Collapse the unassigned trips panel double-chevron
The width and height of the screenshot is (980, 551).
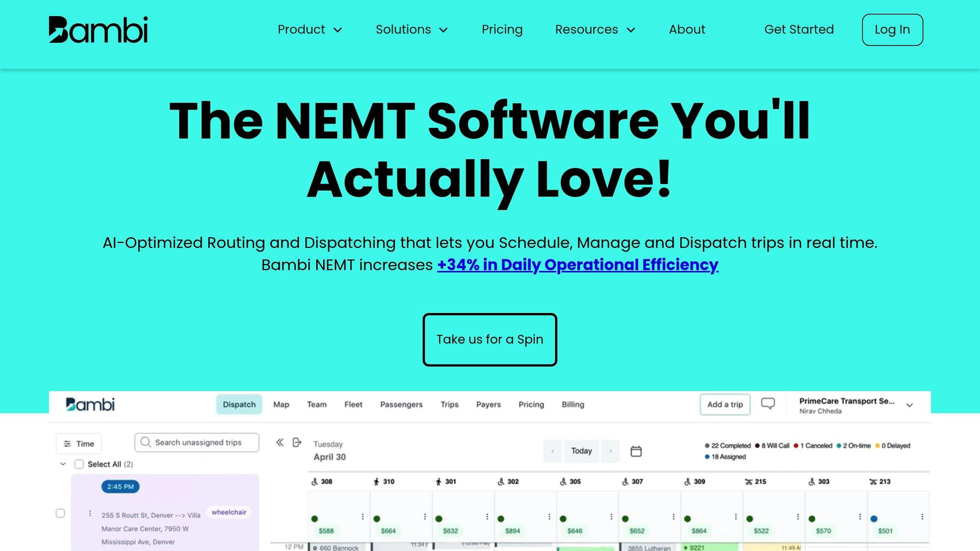(280, 442)
